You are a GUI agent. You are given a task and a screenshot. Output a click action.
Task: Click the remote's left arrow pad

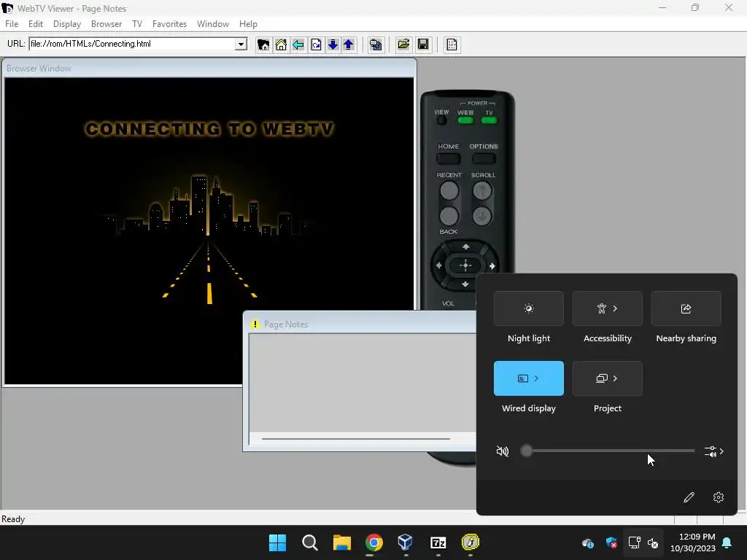438,265
